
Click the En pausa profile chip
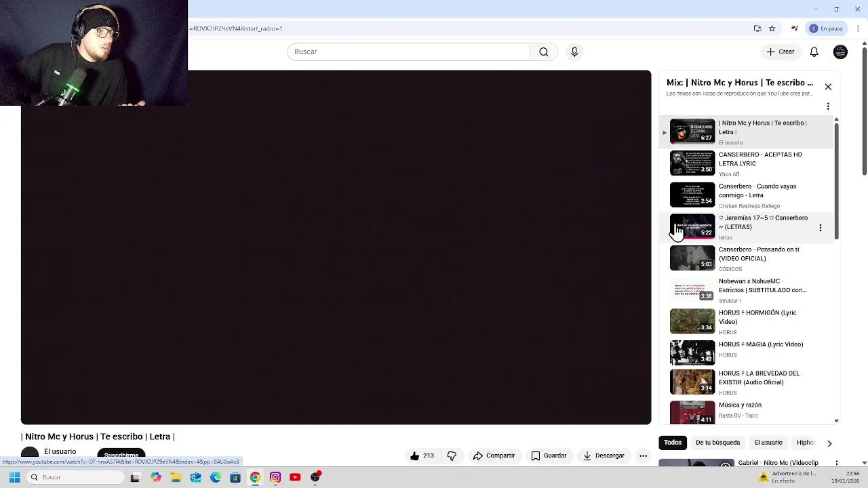pos(826,28)
